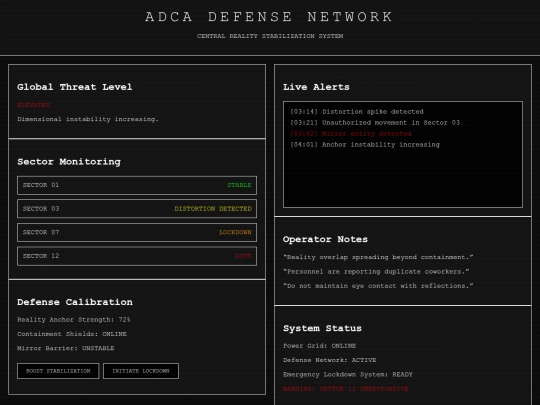Click the 03:42 Mirror entity detected alert

tap(351, 134)
